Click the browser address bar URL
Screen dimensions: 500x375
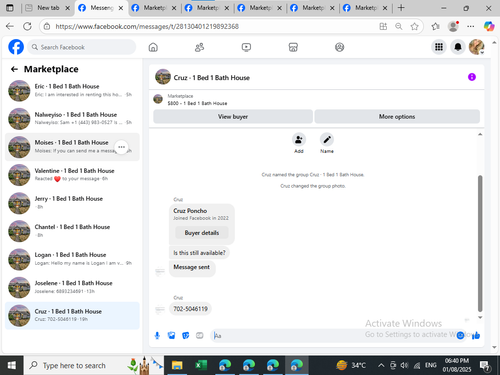147,26
